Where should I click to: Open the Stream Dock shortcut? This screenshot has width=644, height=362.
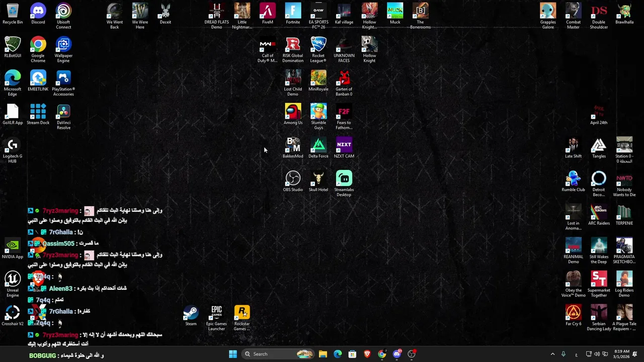38,115
